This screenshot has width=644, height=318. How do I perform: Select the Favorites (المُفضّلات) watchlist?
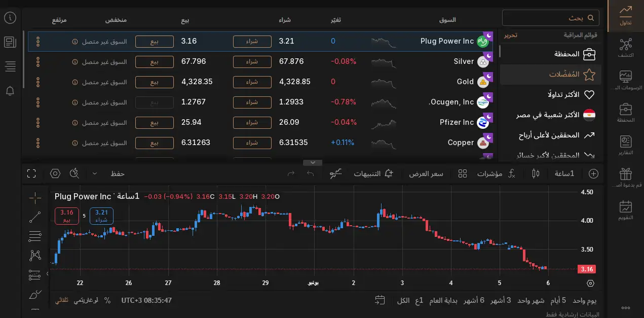point(550,75)
